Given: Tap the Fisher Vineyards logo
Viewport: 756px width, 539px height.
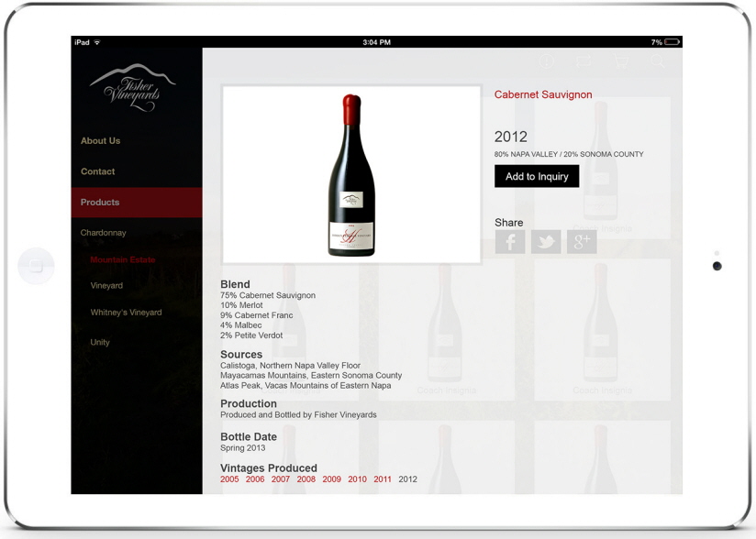Looking at the screenshot, I should 132,88.
